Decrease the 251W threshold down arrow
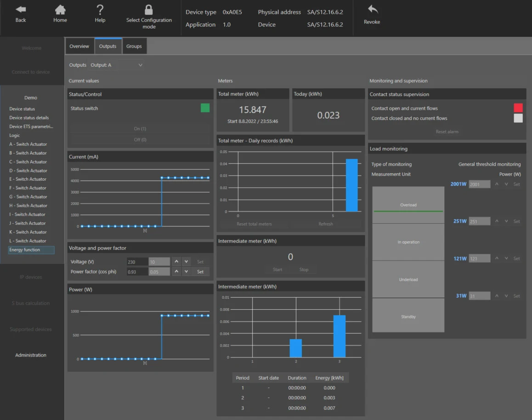Image resolution: width=532 pixels, height=420 pixels. click(x=506, y=221)
